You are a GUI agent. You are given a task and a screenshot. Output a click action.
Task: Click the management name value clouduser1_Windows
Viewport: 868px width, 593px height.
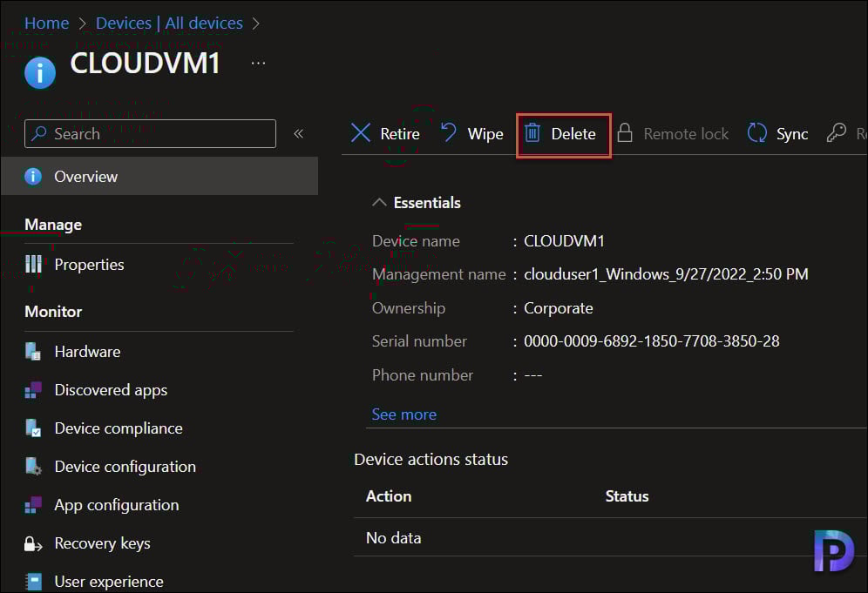click(666, 273)
